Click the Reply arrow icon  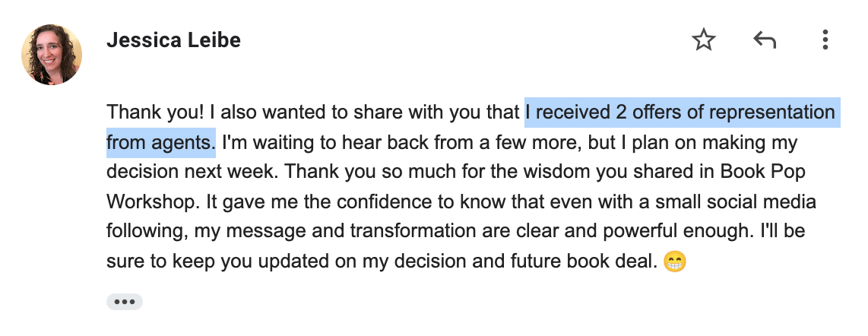coord(765,40)
